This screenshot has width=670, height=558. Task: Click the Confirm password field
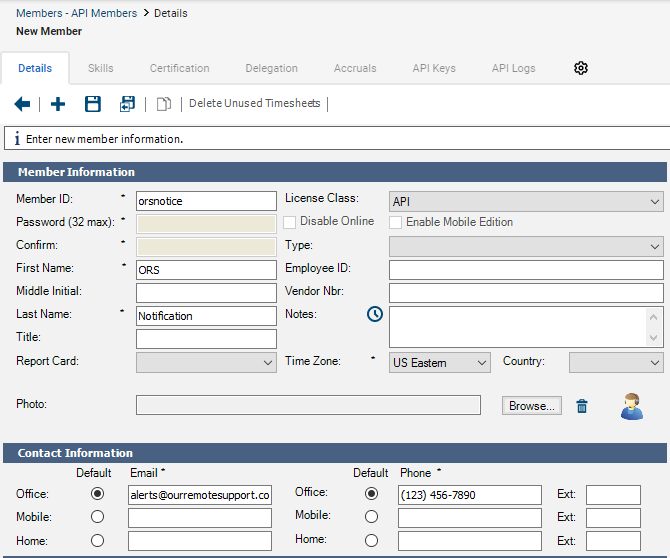tap(206, 247)
